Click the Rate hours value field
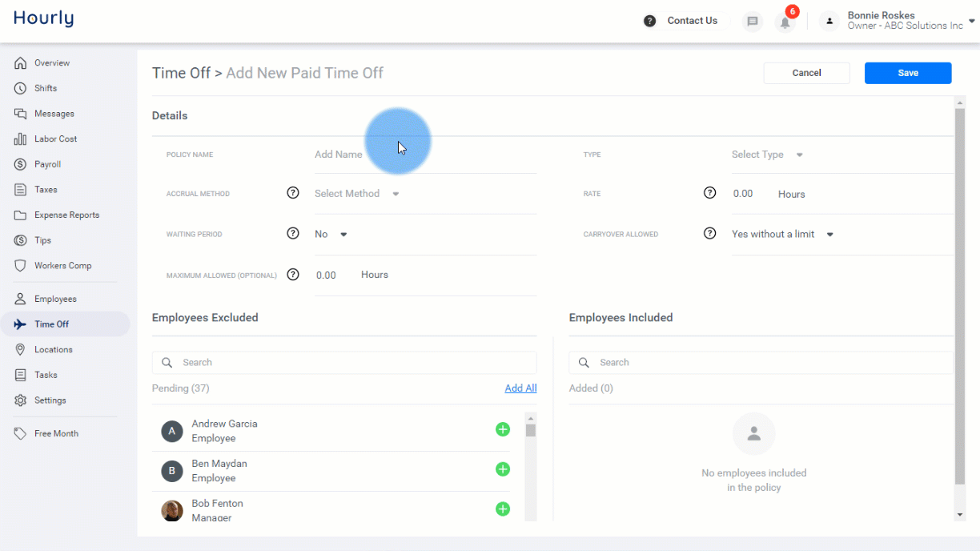Screen dimensions: 980x551 coord(743,194)
